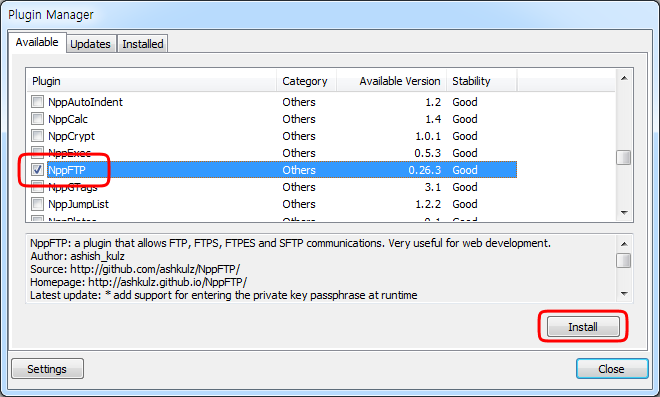Click version 0.26.3 in NppFTP row
This screenshot has width=660, height=397.
point(424,170)
